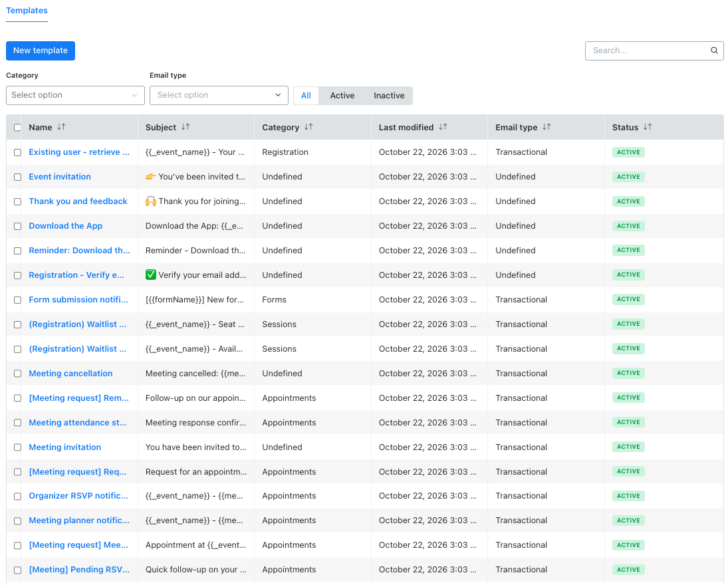Check the Reminder: Download row checkbox

tap(17, 251)
